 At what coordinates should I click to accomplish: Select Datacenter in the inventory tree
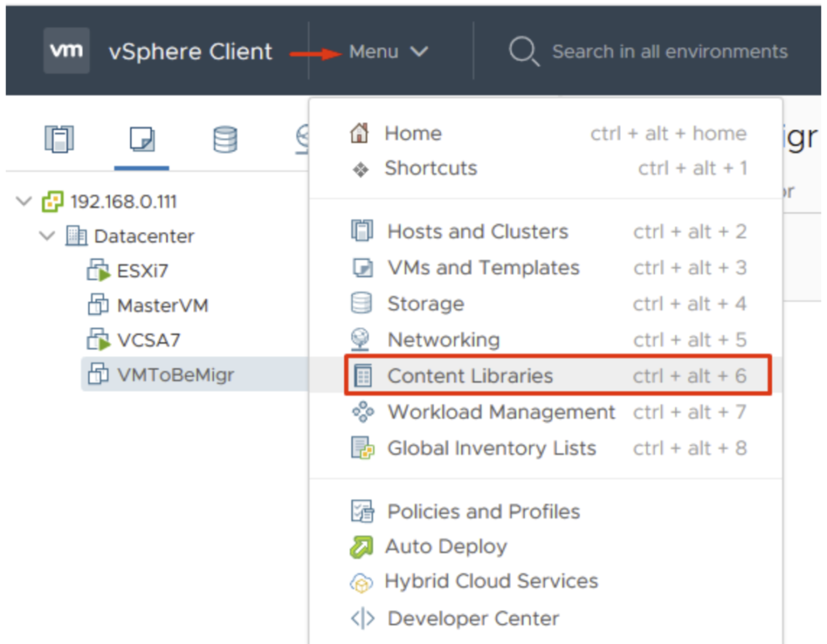point(144,236)
